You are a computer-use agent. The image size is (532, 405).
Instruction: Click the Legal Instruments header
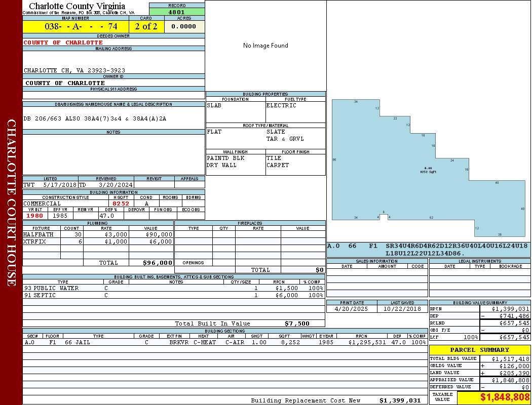(x=480, y=261)
